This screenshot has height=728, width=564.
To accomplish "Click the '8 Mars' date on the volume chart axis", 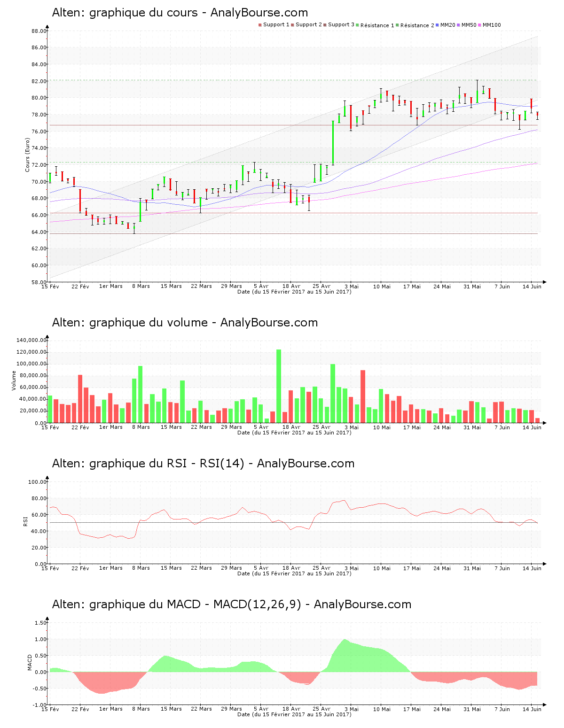I will tap(141, 427).
